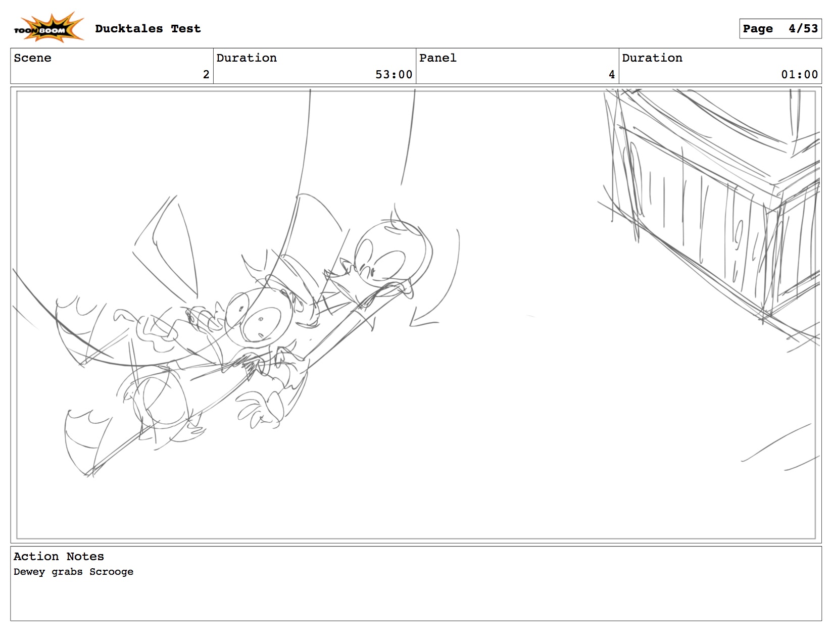Click the scene duration value 53:00
The height and width of the screenshot is (644, 832).
394,75
